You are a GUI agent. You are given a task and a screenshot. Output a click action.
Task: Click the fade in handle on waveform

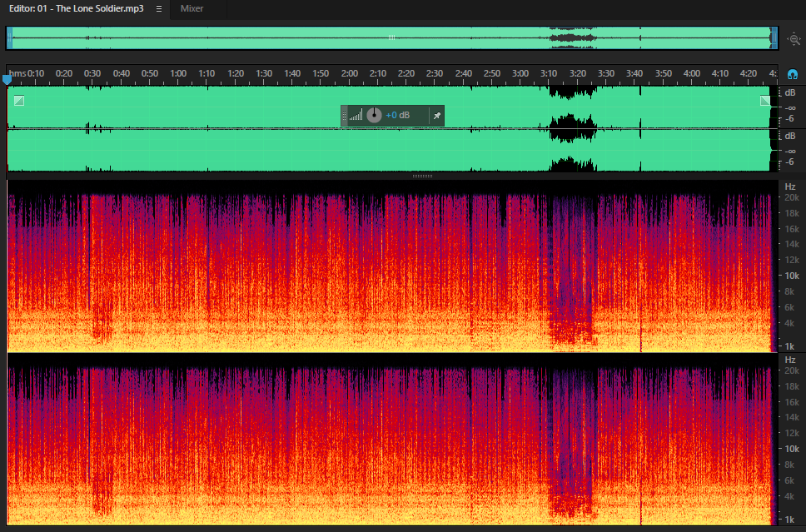[19, 100]
